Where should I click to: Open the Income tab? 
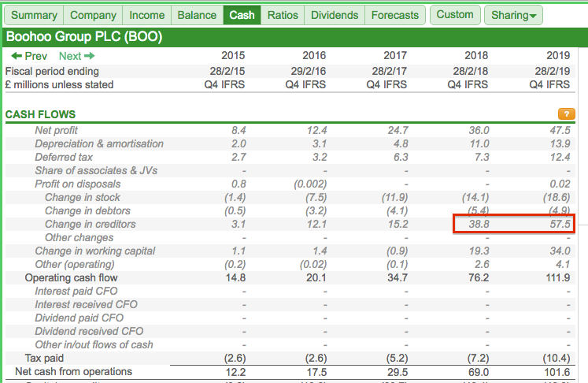[147, 15]
